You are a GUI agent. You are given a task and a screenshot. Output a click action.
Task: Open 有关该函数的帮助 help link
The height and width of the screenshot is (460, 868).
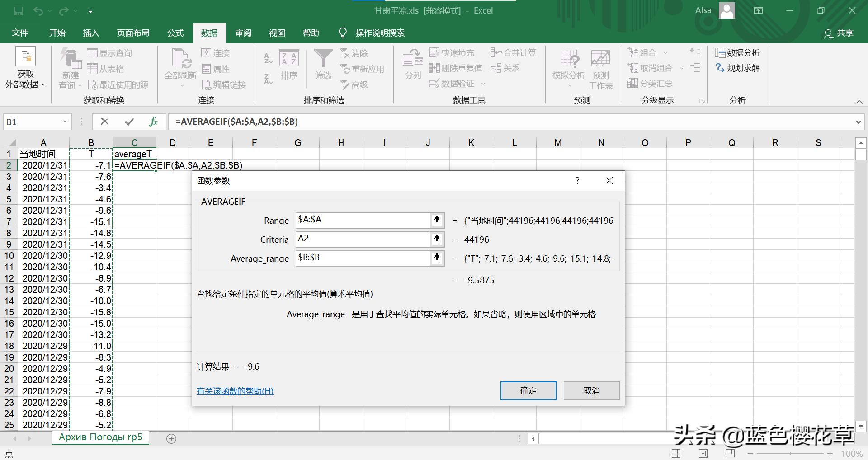235,390
